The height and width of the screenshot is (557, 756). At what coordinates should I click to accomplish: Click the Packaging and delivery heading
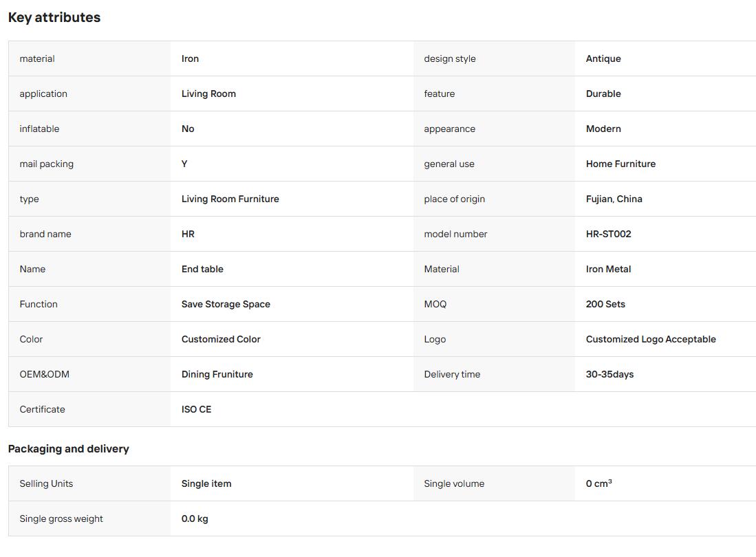click(69, 449)
